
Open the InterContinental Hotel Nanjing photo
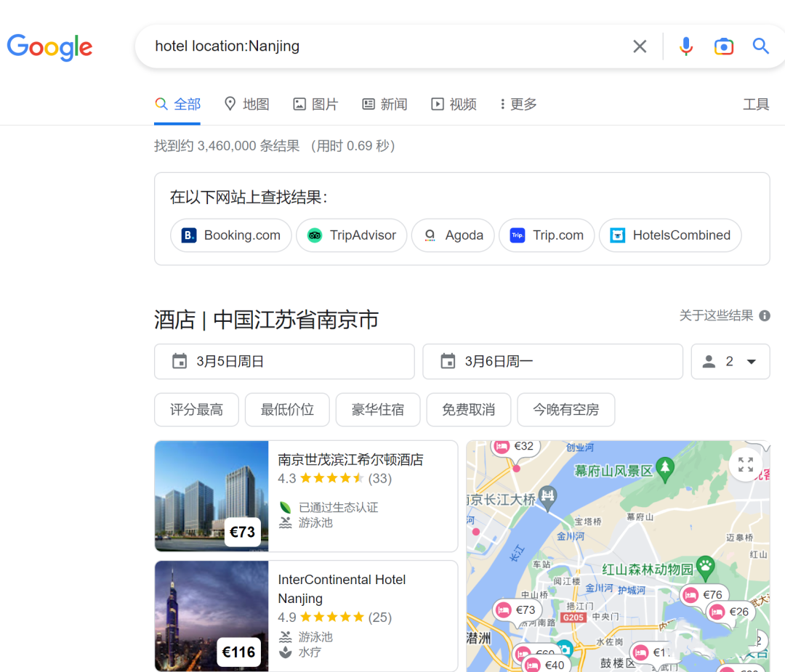coord(212,616)
